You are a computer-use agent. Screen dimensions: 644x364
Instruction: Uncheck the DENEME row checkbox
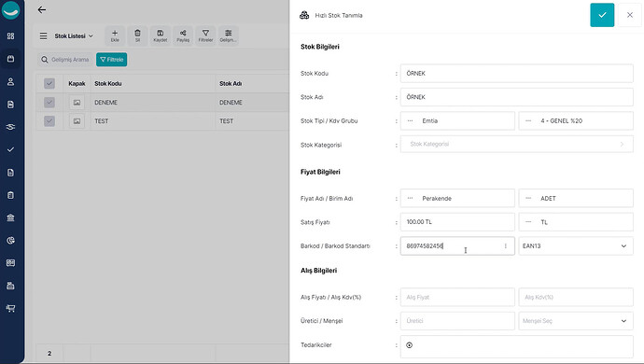49,103
